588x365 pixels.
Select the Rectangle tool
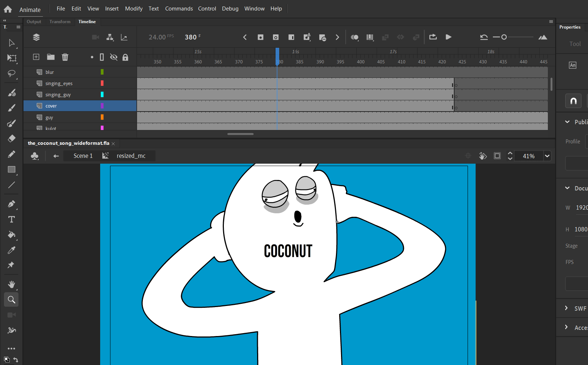pyautogui.click(x=12, y=169)
